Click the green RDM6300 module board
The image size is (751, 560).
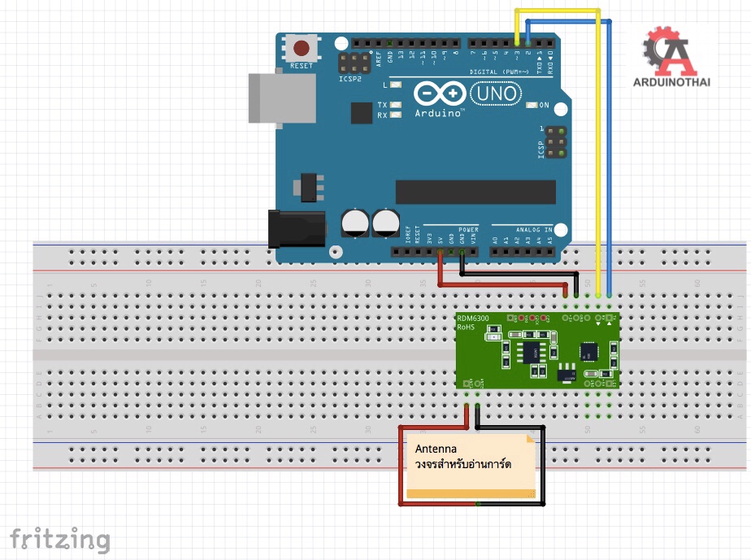(538, 349)
